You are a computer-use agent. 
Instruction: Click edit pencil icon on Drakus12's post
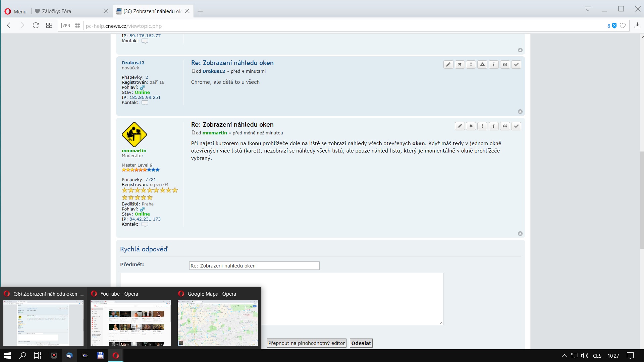(x=448, y=64)
